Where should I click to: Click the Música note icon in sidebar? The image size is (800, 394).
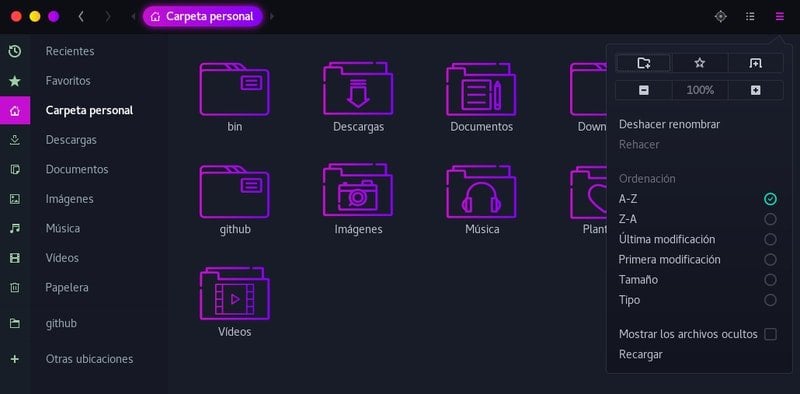tap(15, 228)
